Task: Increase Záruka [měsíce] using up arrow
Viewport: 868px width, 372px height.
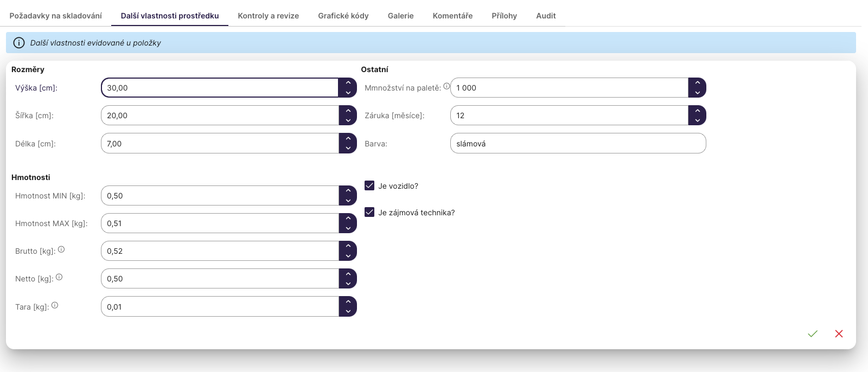Action: pyautogui.click(x=697, y=111)
